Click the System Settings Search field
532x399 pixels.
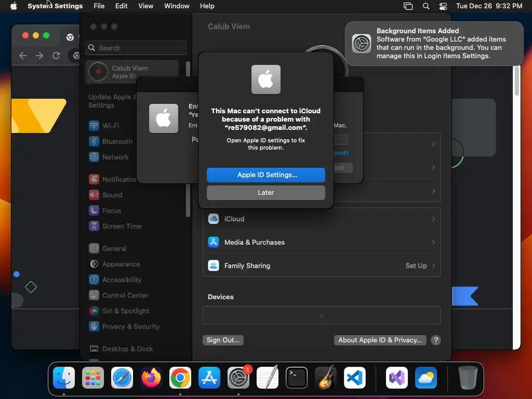coord(136,48)
